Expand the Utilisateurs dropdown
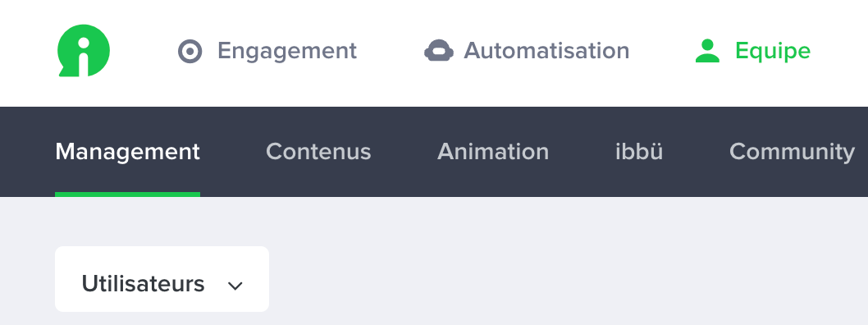Viewport: 868px width, 325px height. 162,279
